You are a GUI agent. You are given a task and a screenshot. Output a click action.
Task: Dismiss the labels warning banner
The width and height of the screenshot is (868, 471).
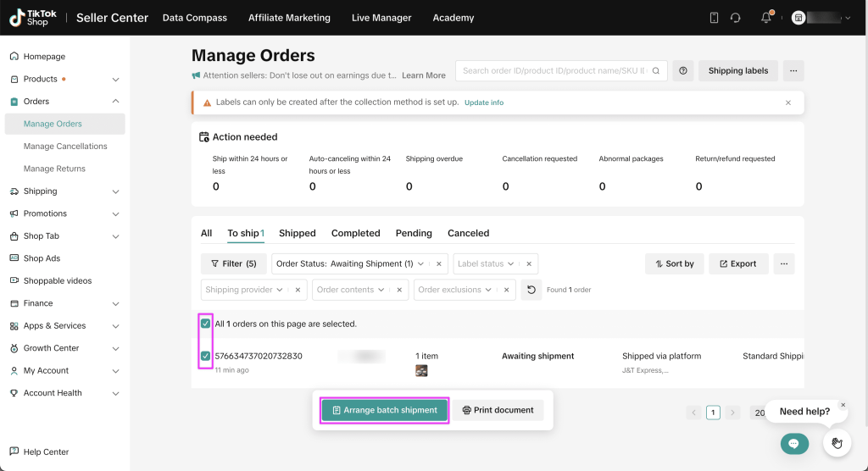tap(787, 103)
